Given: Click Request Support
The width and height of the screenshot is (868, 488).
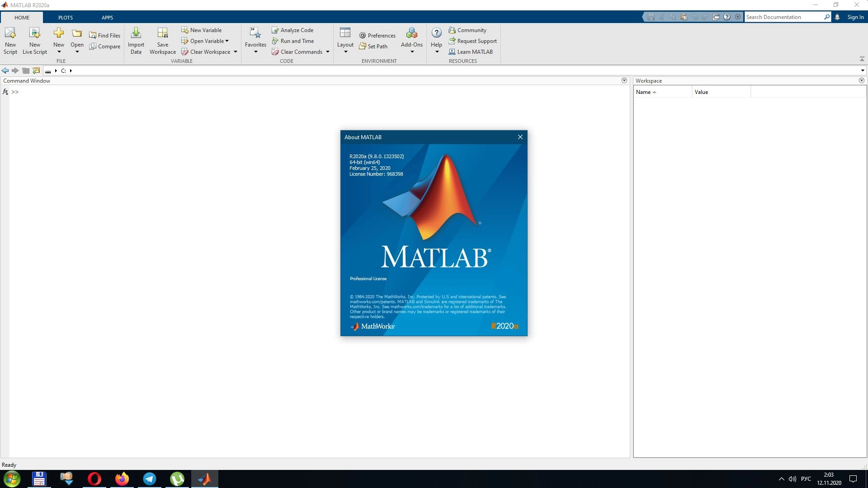Looking at the screenshot, I should 472,41.
